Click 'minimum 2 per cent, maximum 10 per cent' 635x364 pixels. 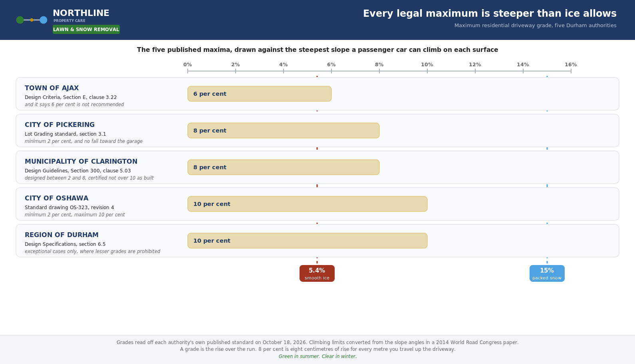click(x=75, y=215)
